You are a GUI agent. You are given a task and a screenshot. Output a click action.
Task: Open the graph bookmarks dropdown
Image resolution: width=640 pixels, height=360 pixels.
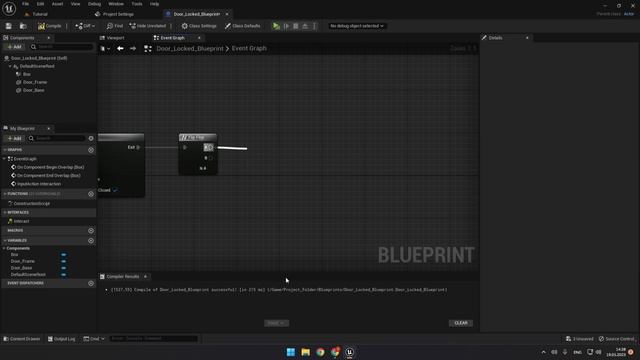coord(105,48)
